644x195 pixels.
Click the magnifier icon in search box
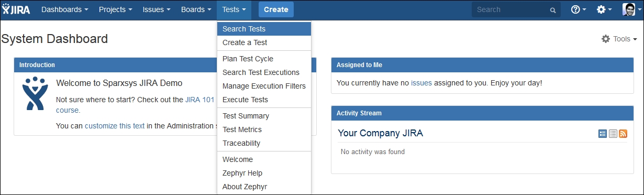pos(552,10)
